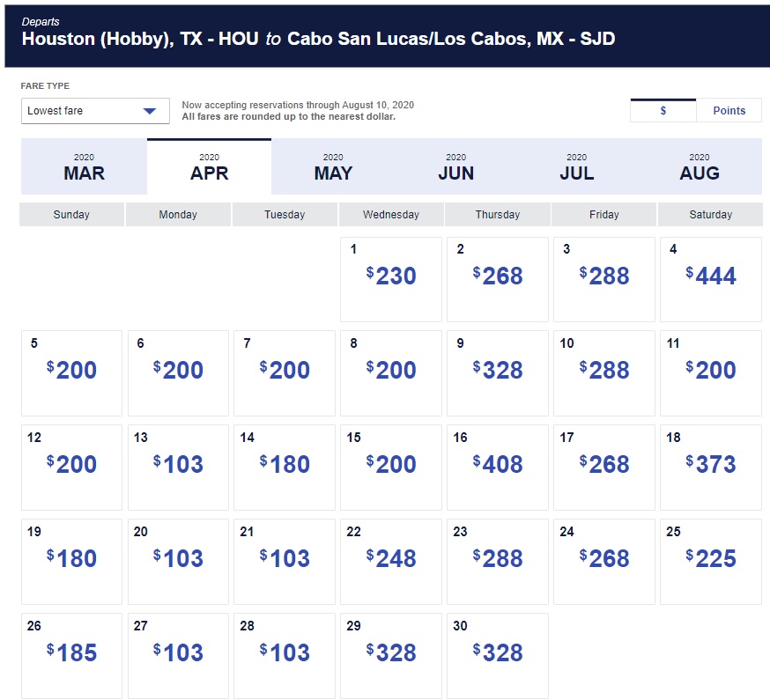Choose the April 30 fare of $328

click(x=497, y=654)
